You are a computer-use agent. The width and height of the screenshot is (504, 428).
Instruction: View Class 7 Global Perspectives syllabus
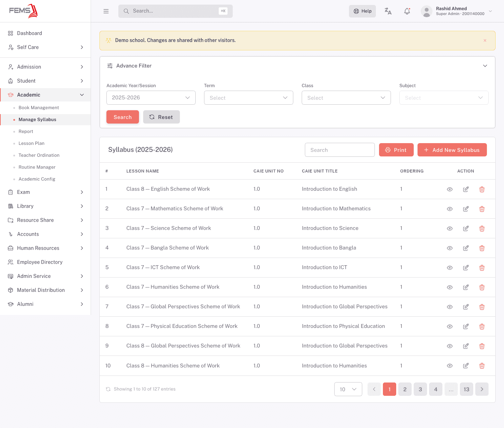(450, 307)
